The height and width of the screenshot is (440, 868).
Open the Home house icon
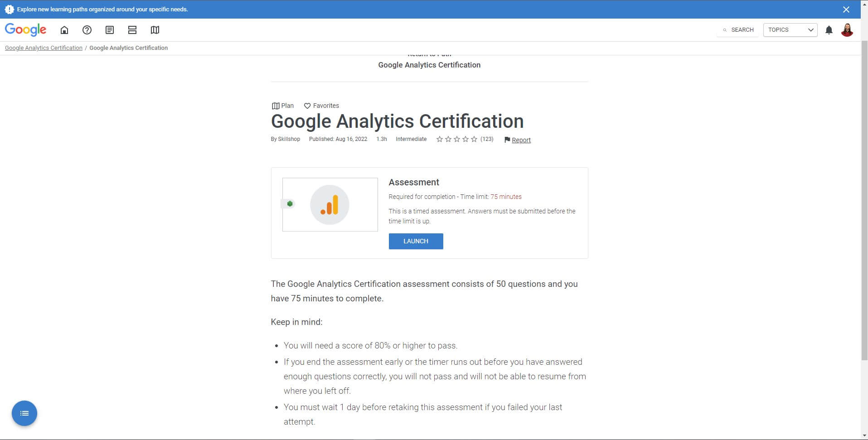[x=64, y=30]
